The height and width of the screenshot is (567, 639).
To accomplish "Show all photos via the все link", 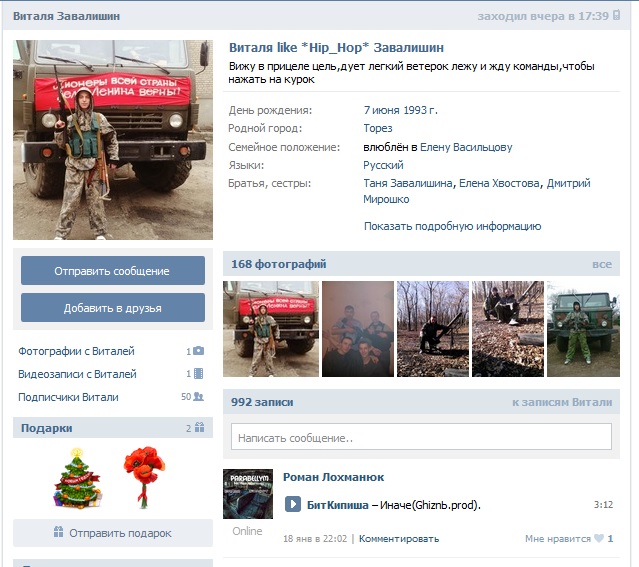I will (x=601, y=264).
